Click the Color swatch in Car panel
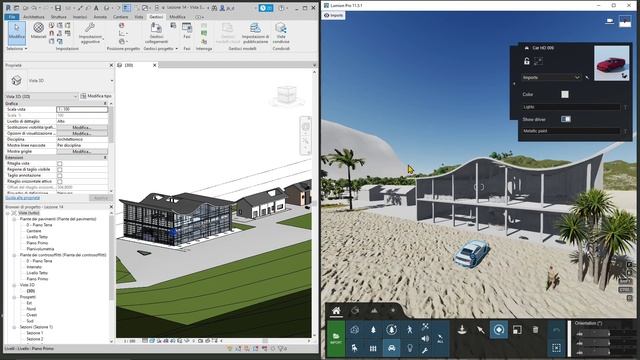The width and height of the screenshot is (640, 360). pos(564,94)
